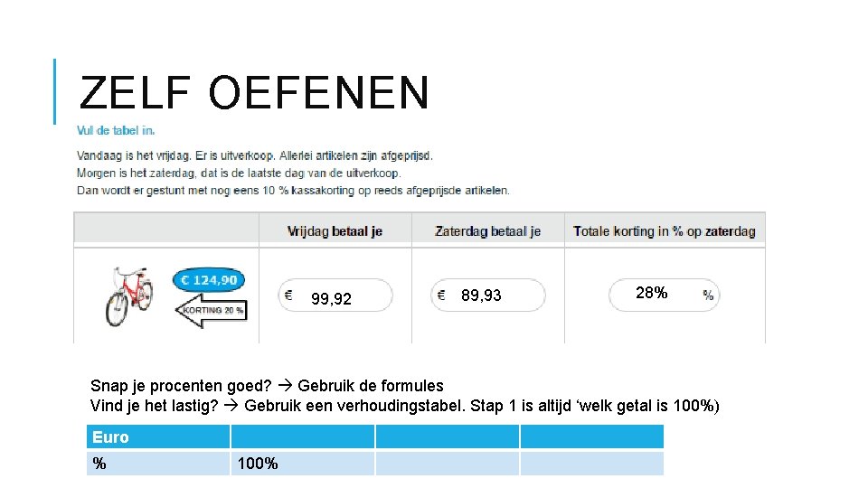Click the blue € 124,90 price tag
This screenshot has height=488, width=868.
click(x=209, y=280)
